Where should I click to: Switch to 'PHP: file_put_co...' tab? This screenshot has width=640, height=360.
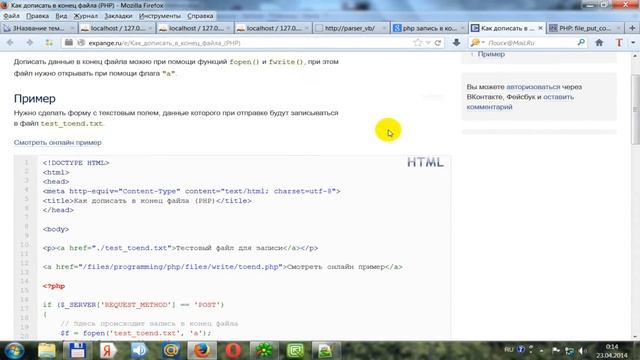pyautogui.click(x=586, y=28)
